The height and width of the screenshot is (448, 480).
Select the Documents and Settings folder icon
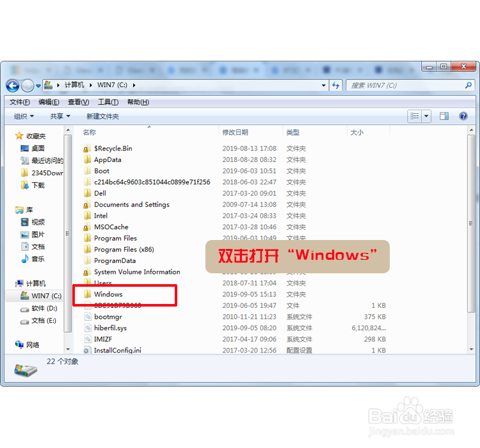point(87,205)
